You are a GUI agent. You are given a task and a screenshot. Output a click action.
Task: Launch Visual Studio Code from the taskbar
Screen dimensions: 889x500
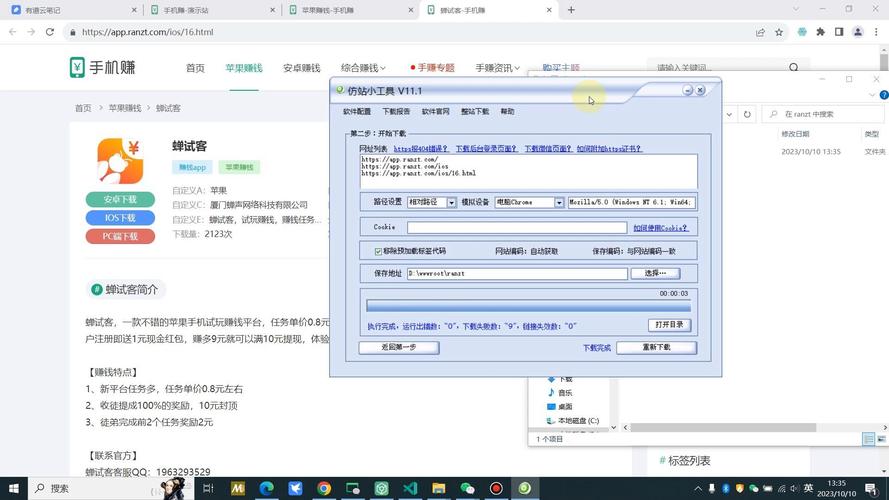410,488
